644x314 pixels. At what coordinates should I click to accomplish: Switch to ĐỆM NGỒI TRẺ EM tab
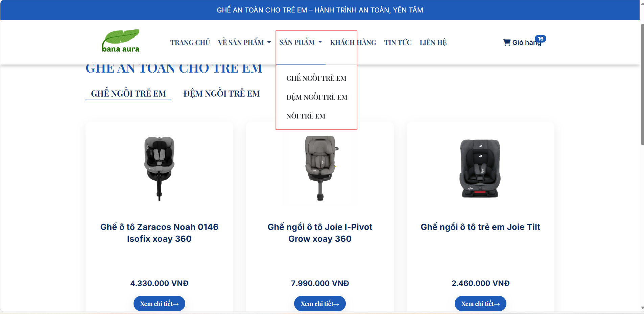tap(221, 94)
